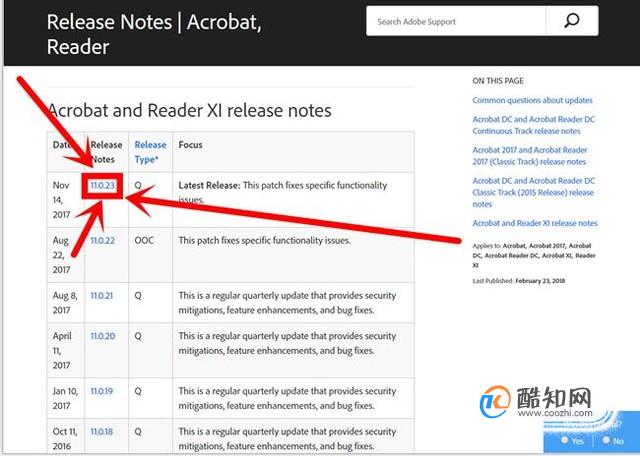Viewport: 640px width, 456px height.
Task: Click the 'Last Published: February 23, 2018' text
Action: pos(519,281)
